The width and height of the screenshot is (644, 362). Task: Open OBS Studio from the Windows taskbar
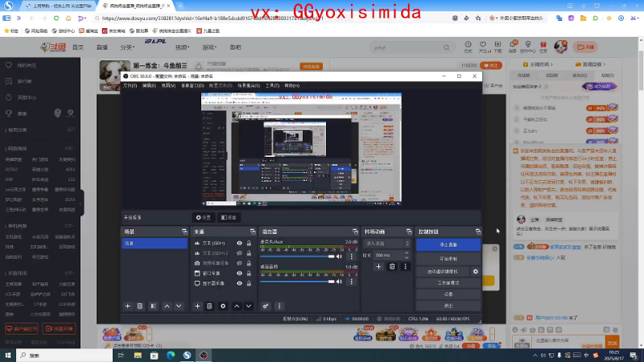pyautogui.click(x=204, y=356)
